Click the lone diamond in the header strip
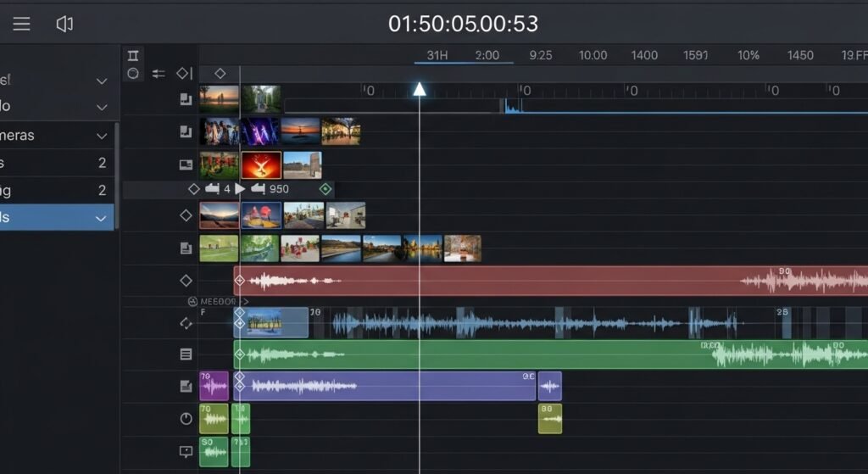 pos(220,73)
